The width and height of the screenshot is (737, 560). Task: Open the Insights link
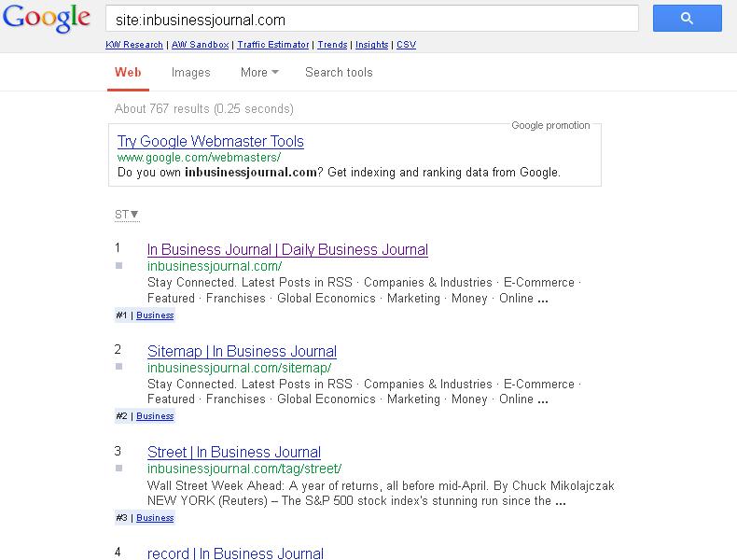click(372, 45)
